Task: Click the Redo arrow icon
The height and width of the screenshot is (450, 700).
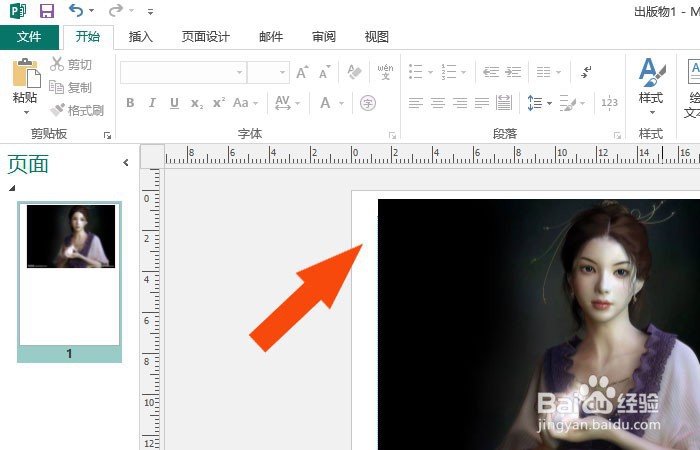Action: click(x=116, y=10)
